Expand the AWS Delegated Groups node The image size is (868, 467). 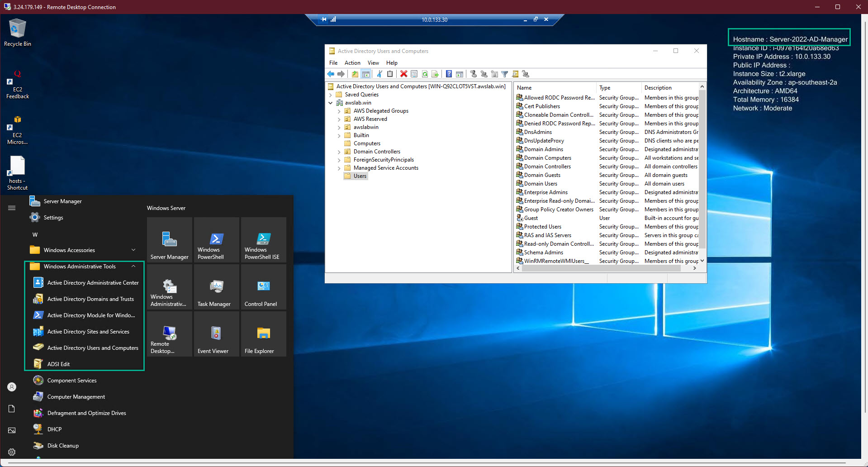(x=339, y=111)
